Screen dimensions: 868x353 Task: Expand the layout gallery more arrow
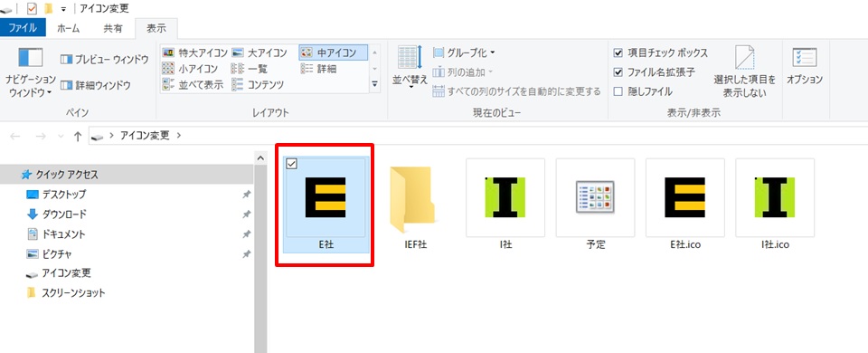pos(374,84)
